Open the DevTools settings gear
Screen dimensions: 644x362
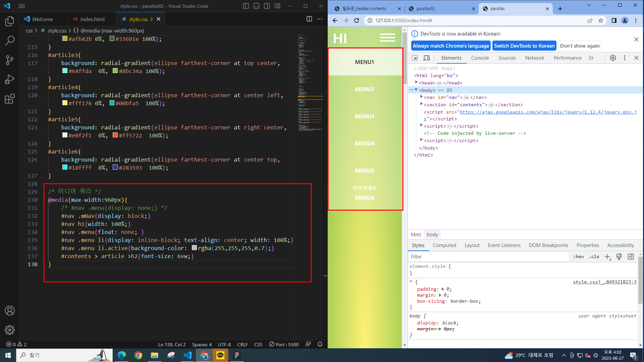(x=613, y=58)
